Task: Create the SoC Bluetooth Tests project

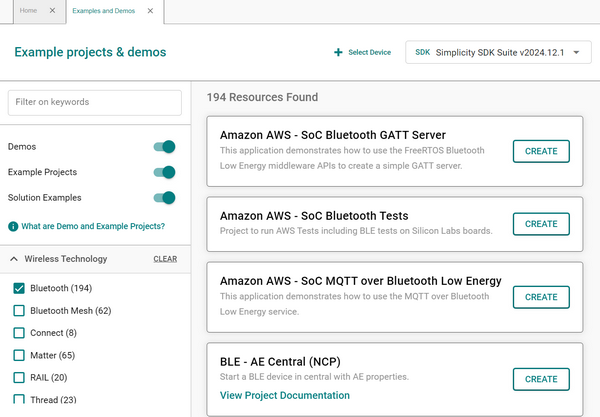Action: click(x=541, y=224)
